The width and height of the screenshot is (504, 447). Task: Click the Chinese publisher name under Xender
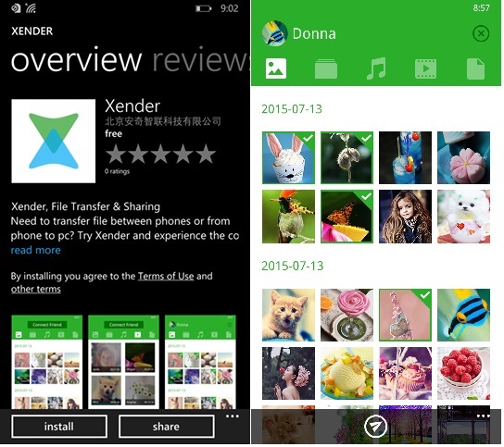click(x=163, y=121)
